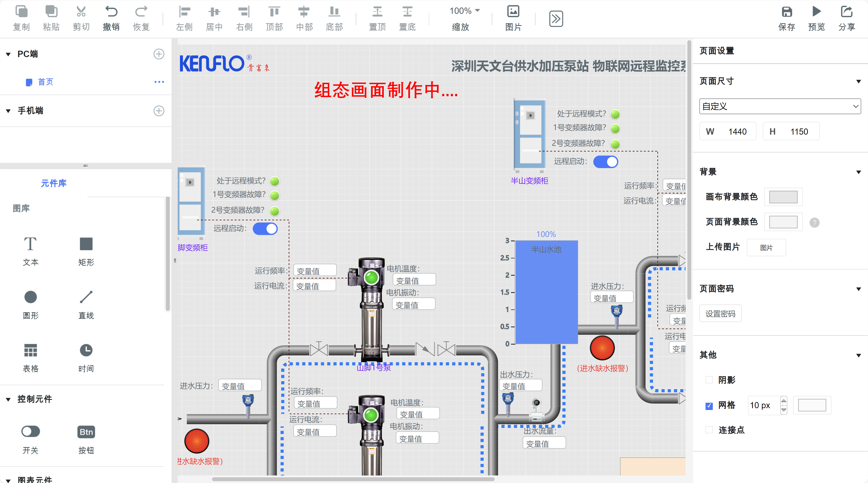
Task: Open the 100% zoom dropdown
Action: [464, 11]
